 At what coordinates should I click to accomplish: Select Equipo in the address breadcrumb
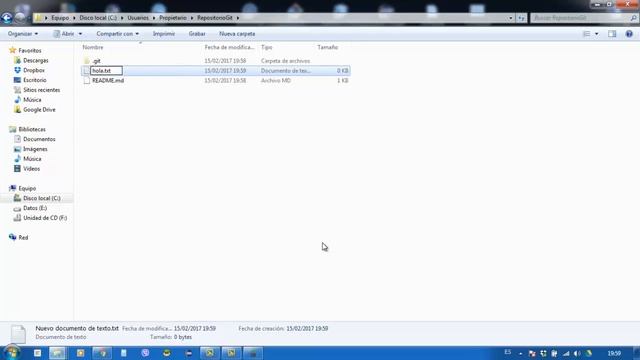60,18
